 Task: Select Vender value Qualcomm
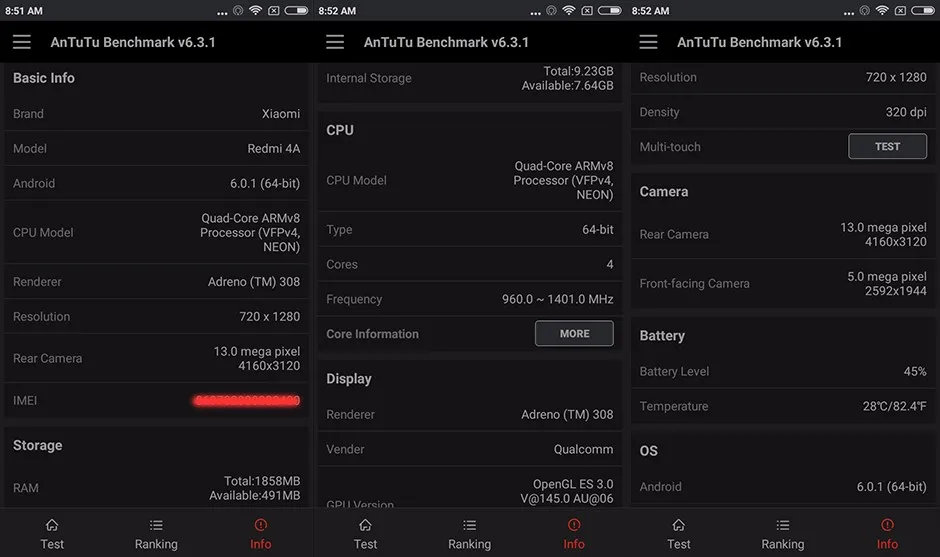coord(583,449)
